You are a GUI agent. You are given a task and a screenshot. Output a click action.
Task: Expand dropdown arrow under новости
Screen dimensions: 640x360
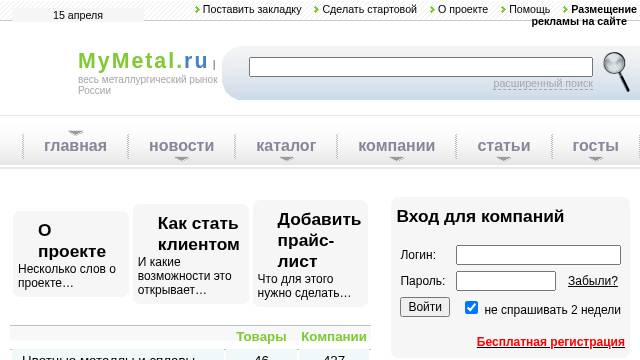tap(182, 159)
